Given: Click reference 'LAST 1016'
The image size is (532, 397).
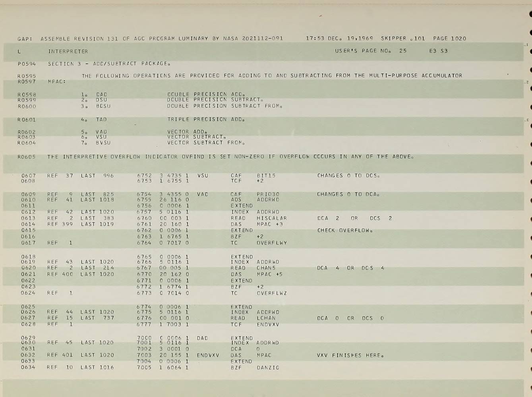Looking at the screenshot, I should click(97, 367).
